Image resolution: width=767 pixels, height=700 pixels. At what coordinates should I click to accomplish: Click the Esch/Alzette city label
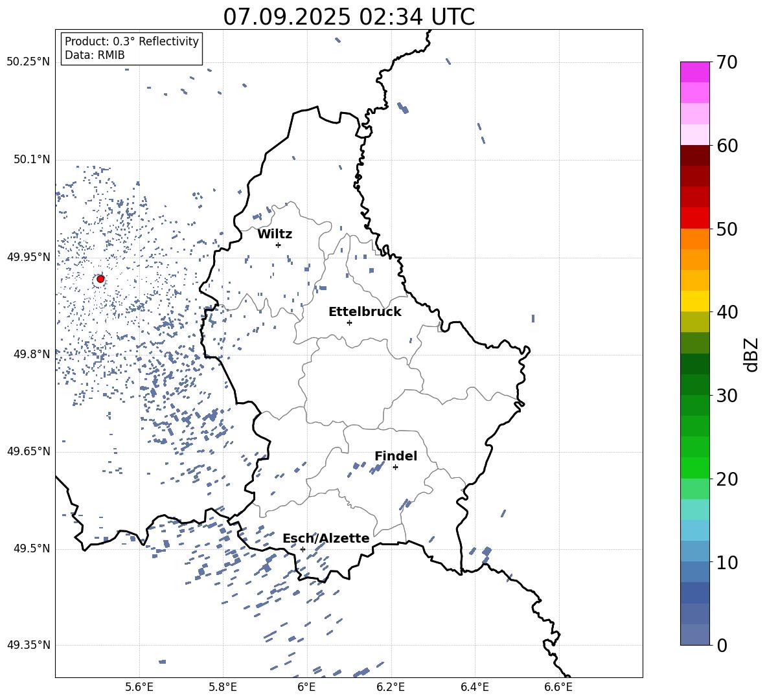tap(326, 538)
